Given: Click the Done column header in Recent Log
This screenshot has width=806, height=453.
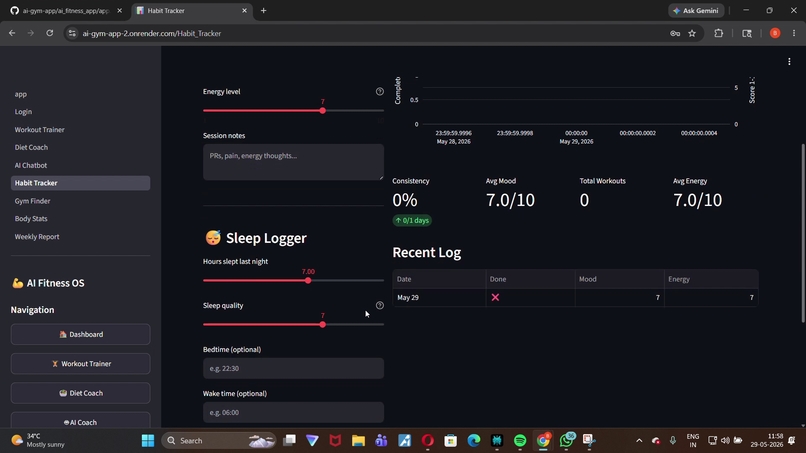Looking at the screenshot, I should click(530, 279).
